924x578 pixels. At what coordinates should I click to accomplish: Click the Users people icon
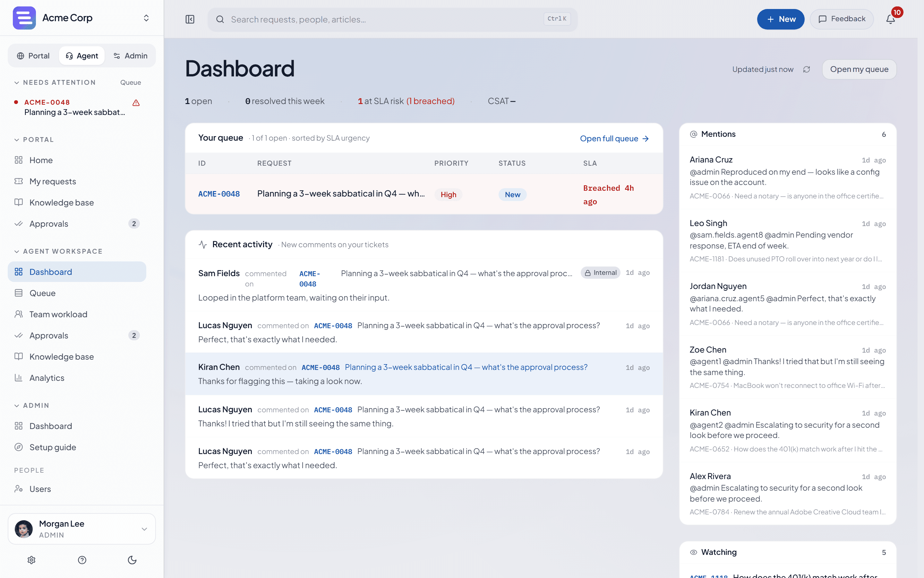18,489
